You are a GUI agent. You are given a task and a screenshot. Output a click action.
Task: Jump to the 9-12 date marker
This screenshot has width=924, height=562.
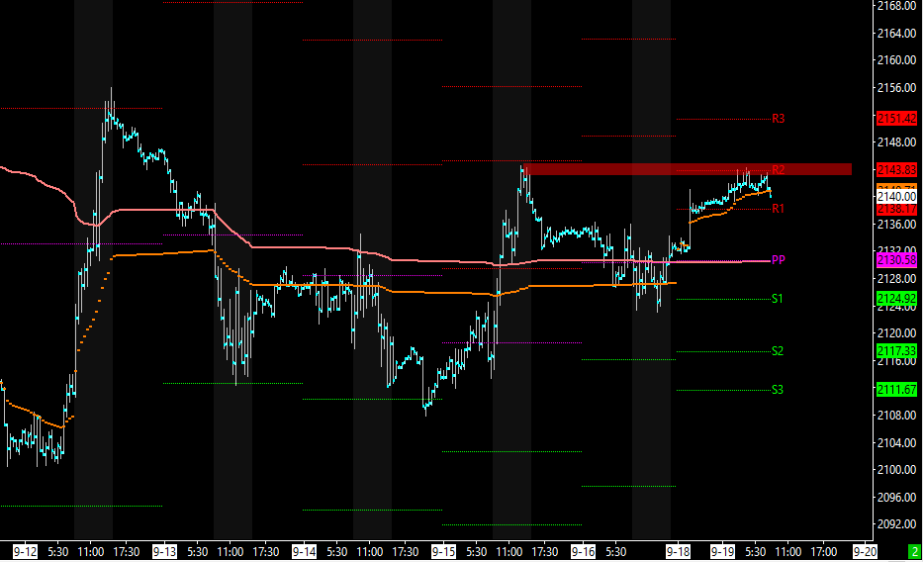[25, 552]
